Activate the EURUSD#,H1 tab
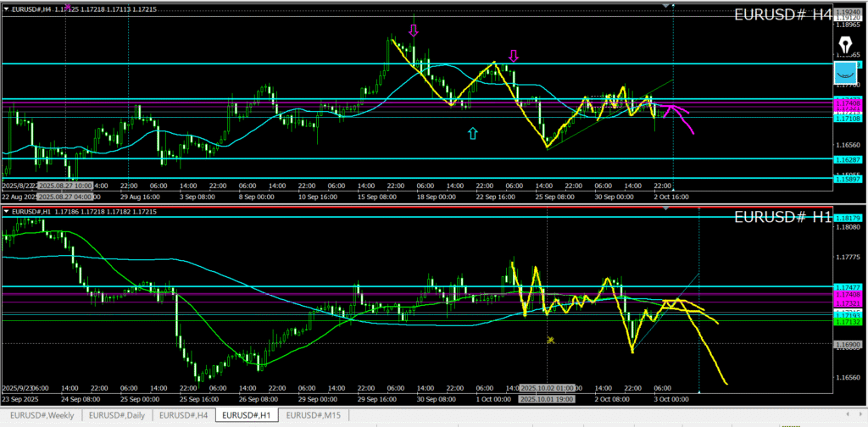The width and height of the screenshot is (868, 427). coord(248,415)
